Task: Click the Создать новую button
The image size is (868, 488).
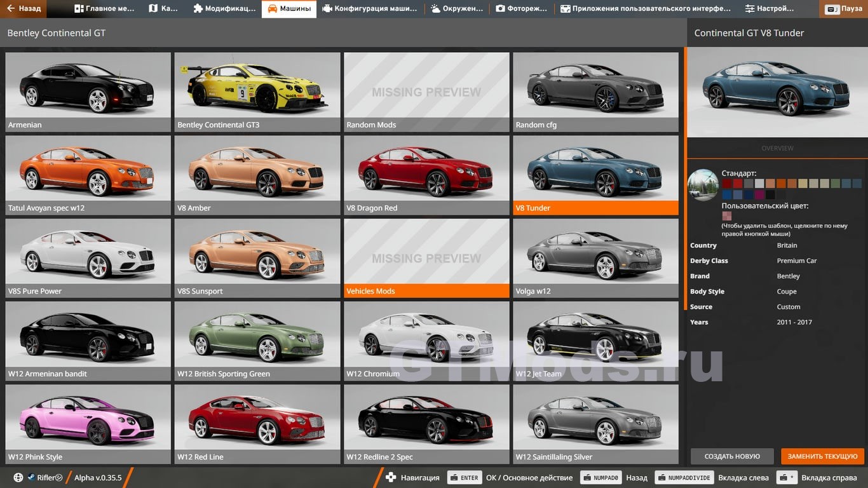Action: coord(732,456)
